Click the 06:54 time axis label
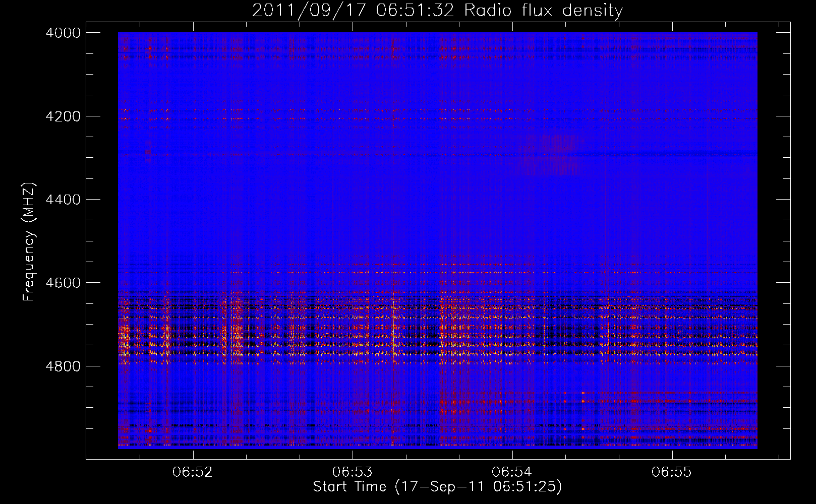This screenshot has height=504, width=816. [x=512, y=472]
